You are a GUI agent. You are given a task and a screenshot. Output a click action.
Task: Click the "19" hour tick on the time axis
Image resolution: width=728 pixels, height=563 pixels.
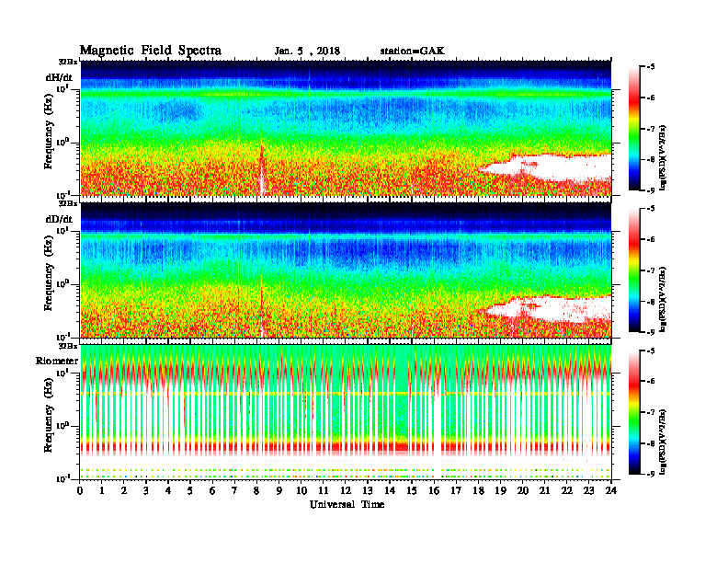coord(500,490)
